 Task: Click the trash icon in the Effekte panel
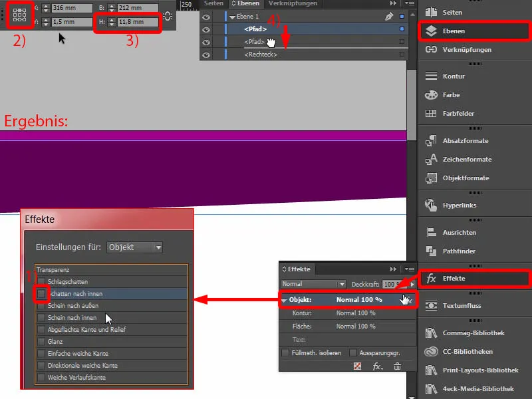397,366
